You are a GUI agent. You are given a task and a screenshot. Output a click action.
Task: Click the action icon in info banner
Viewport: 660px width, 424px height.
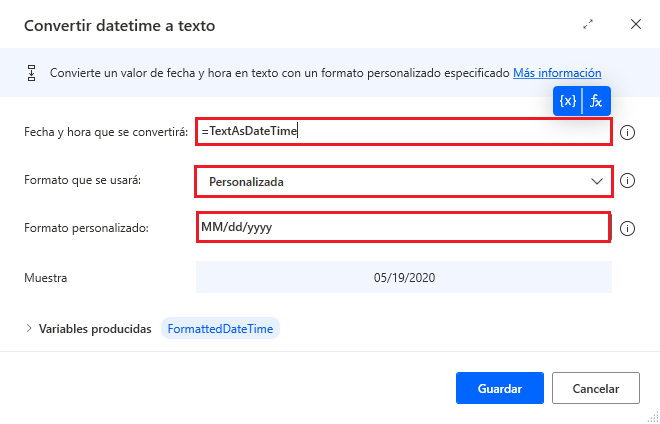tap(32, 73)
